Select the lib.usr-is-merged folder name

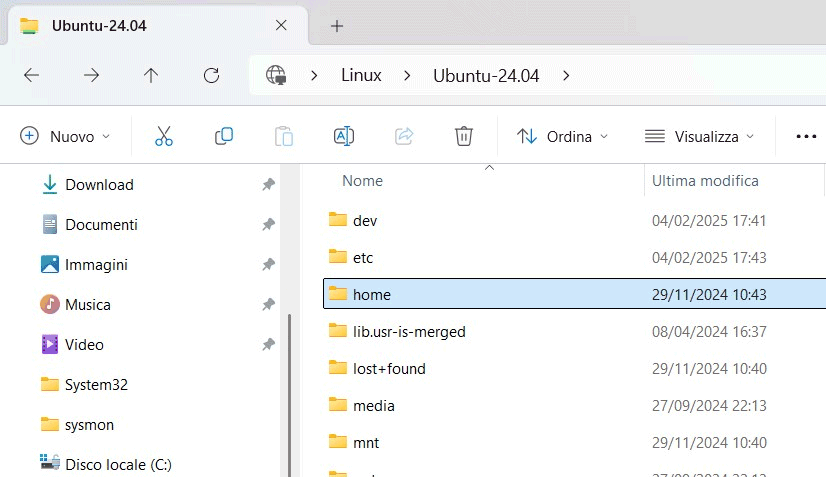coord(409,332)
